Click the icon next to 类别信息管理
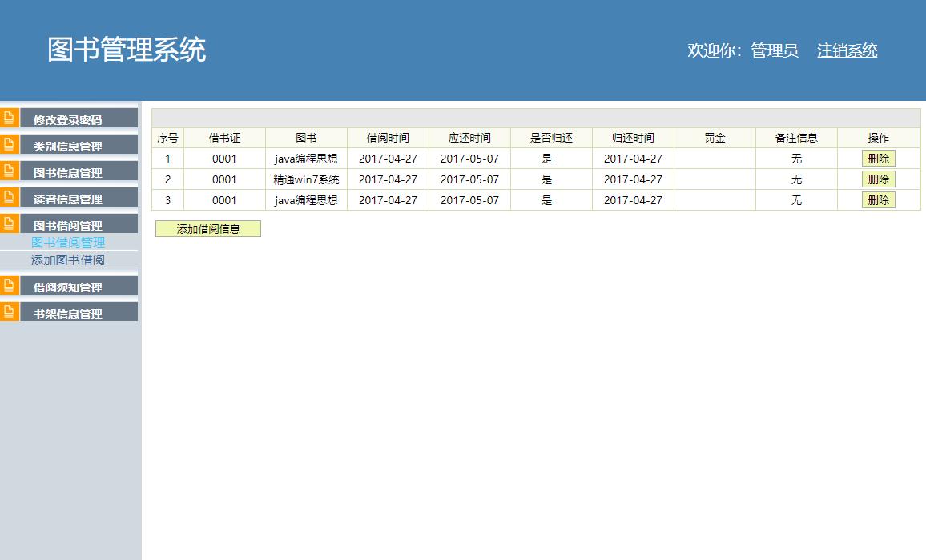The height and width of the screenshot is (560, 926). point(7,144)
